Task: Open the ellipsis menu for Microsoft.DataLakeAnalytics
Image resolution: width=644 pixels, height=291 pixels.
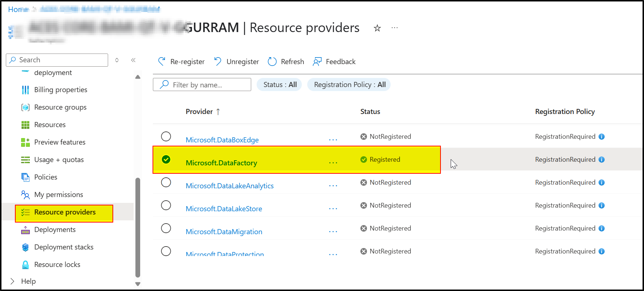Action: click(333, 186)
